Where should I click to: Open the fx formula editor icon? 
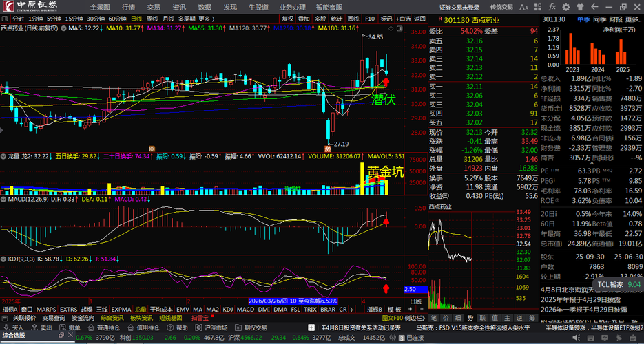click(x=552, y=7)
